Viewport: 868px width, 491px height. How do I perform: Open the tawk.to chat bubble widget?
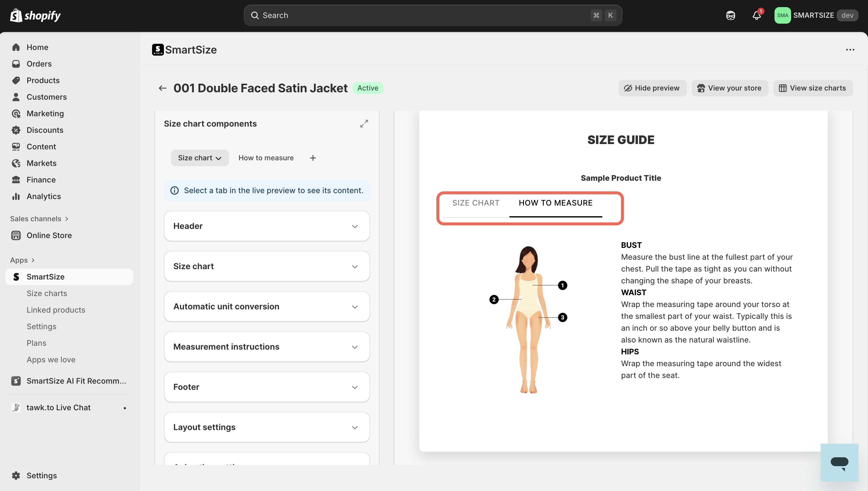pyautogui.click(x=839, y=462)
